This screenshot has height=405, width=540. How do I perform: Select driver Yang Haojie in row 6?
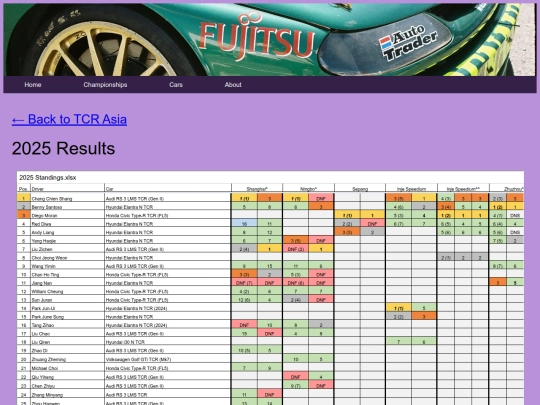tap(44, 241)
